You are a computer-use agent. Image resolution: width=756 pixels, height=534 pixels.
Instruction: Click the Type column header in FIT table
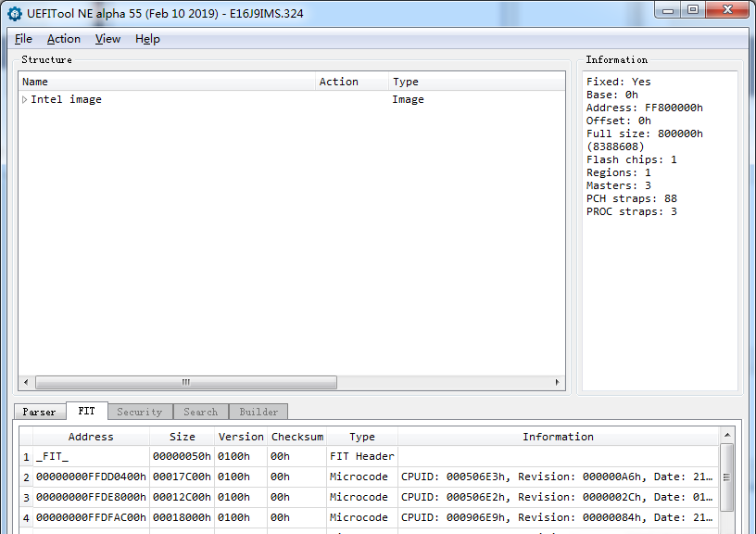(362, 437)
